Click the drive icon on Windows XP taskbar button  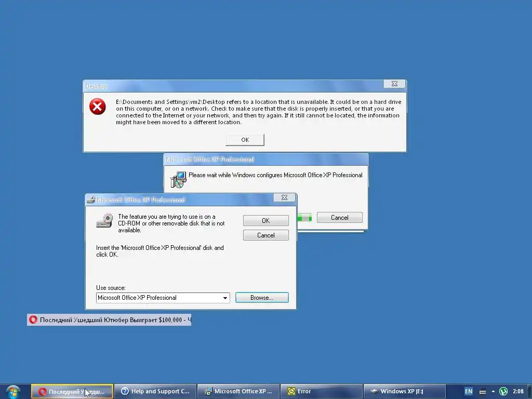(x=374, y=391)
